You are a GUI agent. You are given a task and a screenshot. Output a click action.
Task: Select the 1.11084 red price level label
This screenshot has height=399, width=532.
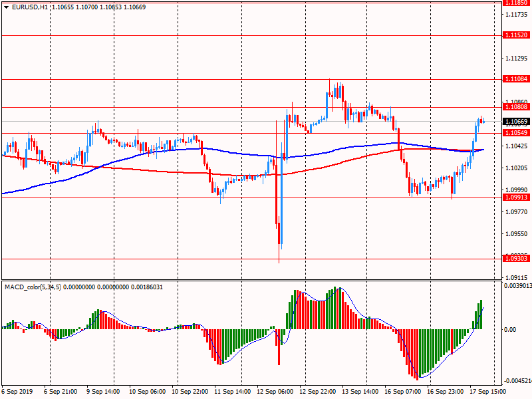pos(517,79)
